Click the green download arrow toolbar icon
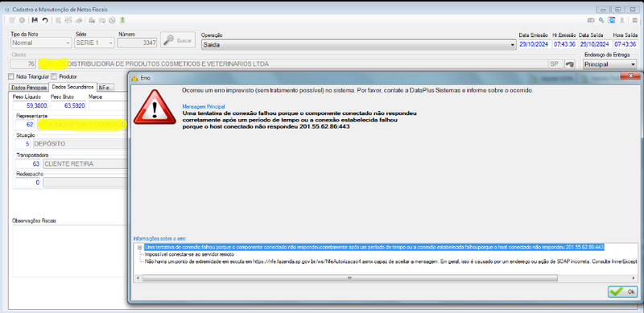Screen dimensions: 644x313 pyautogui.click(x=122, y=20)
